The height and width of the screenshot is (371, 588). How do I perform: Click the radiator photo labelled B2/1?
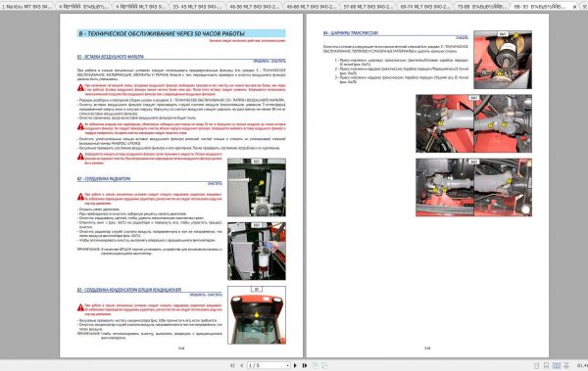pos(257,187)
